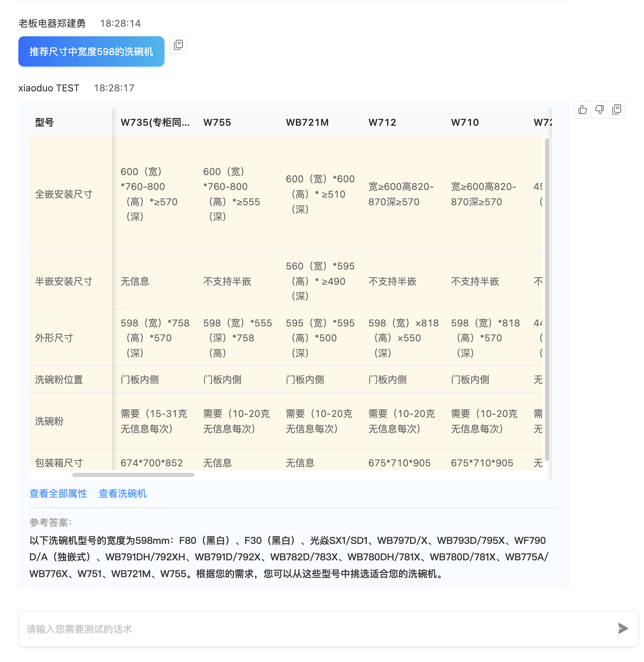
Task: Click the 参考答案 label
Action: (50, 522)
